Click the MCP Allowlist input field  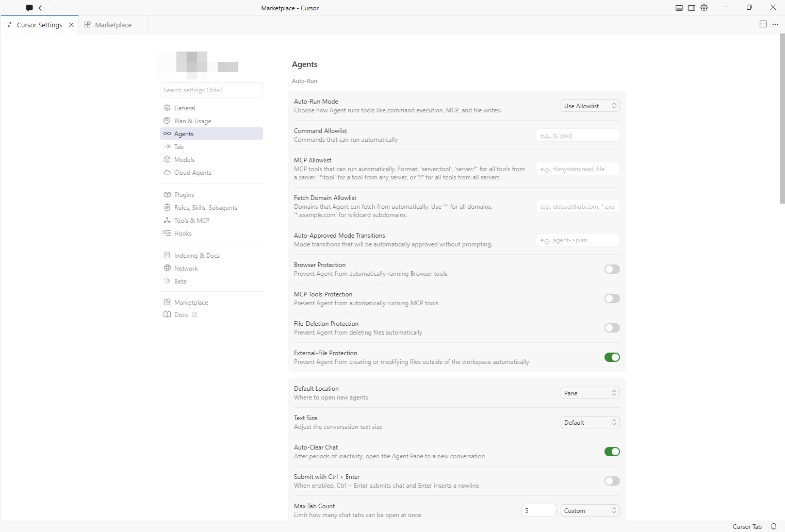point(578,169)
